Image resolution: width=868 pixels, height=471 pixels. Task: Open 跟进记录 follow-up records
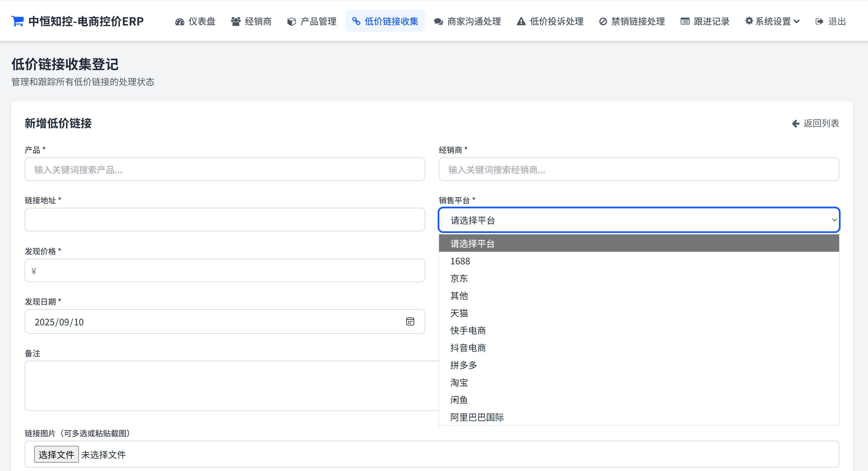pyautogui.click(x=705, y=21)
